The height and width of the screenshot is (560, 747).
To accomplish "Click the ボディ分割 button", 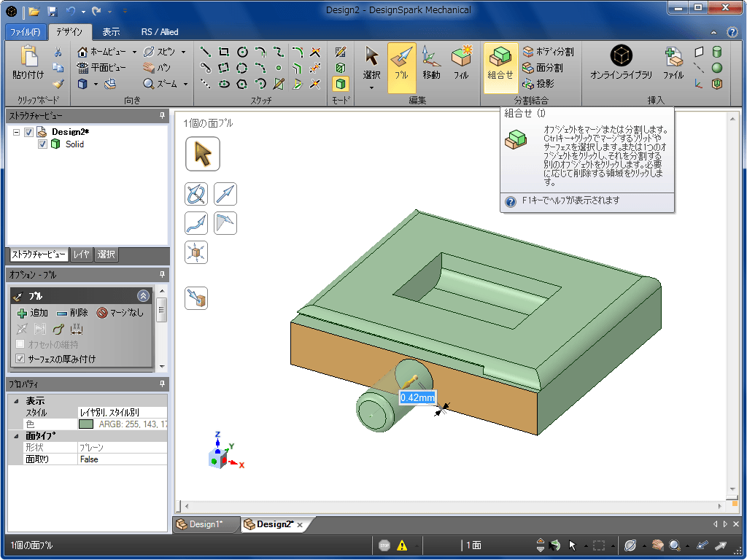I will (549, 52).
